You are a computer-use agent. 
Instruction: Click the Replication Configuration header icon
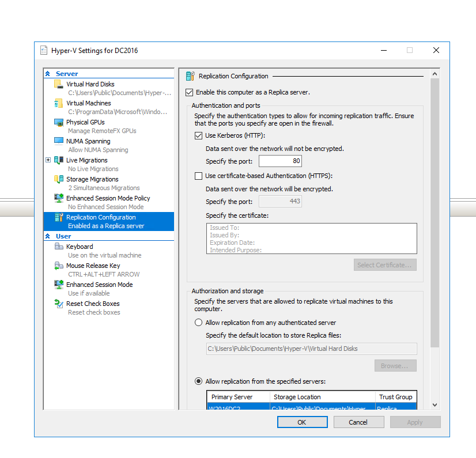pos(190,76)
